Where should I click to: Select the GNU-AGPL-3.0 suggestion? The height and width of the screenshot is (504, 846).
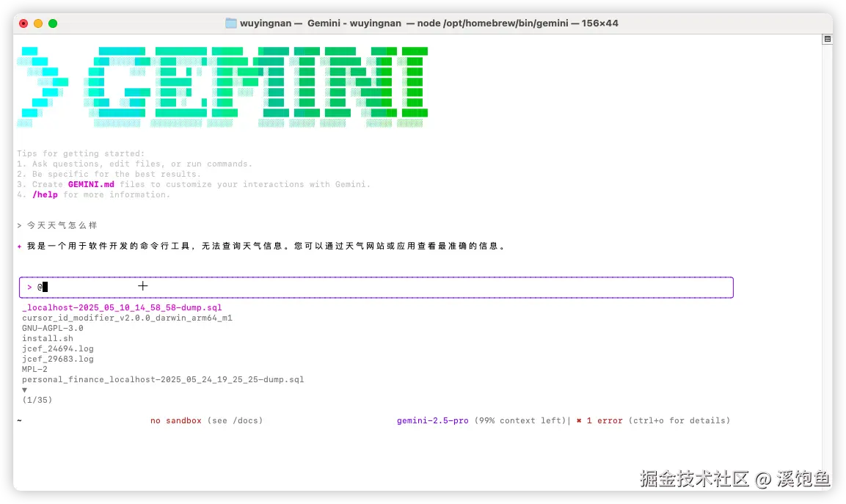coord(52,328)
